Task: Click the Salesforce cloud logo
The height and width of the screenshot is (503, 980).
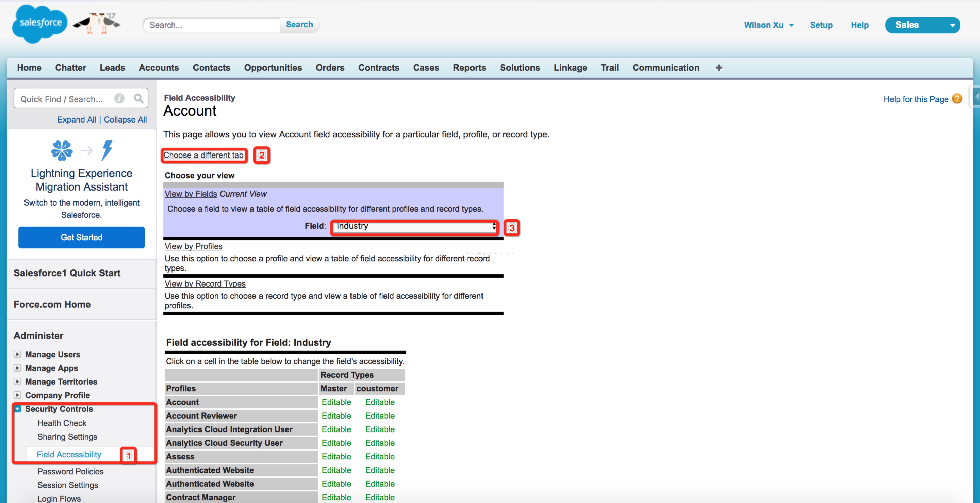Action: pos(40,24)
